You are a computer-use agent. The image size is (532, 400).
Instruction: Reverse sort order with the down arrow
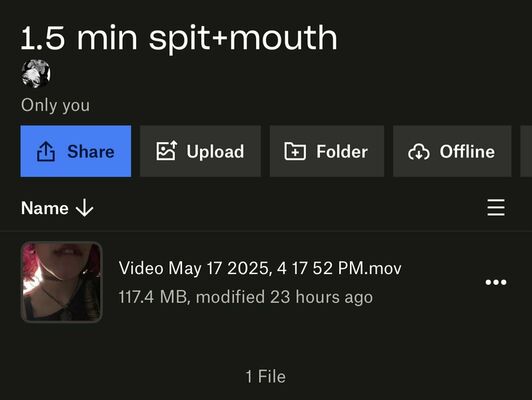click(84, 208)
